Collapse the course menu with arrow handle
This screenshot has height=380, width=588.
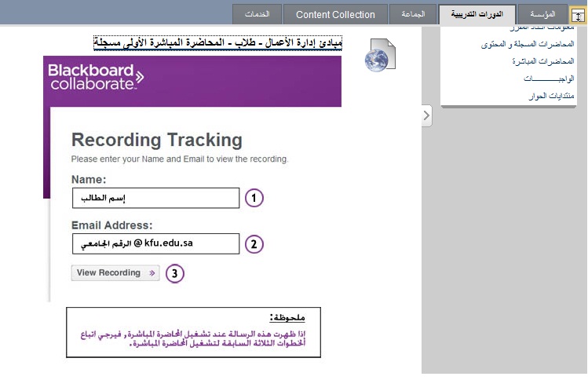tap(426, 115)
